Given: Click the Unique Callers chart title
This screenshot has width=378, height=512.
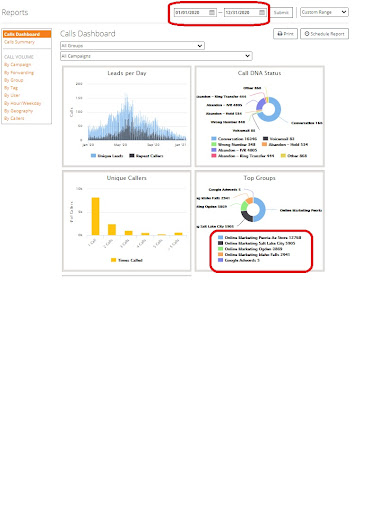Looking at the screenshot, I should [127, 178].
